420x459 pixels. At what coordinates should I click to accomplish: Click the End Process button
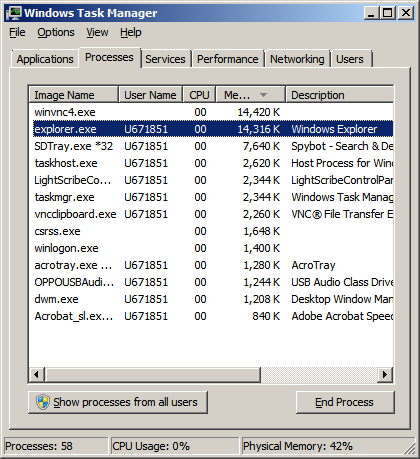(345, 402)
